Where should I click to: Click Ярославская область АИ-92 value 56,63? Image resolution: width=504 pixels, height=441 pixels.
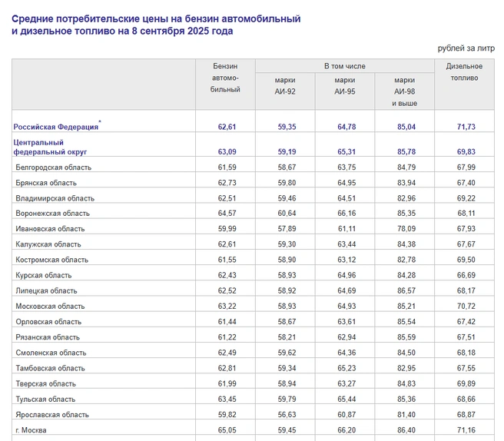click(x=287, y=415)
